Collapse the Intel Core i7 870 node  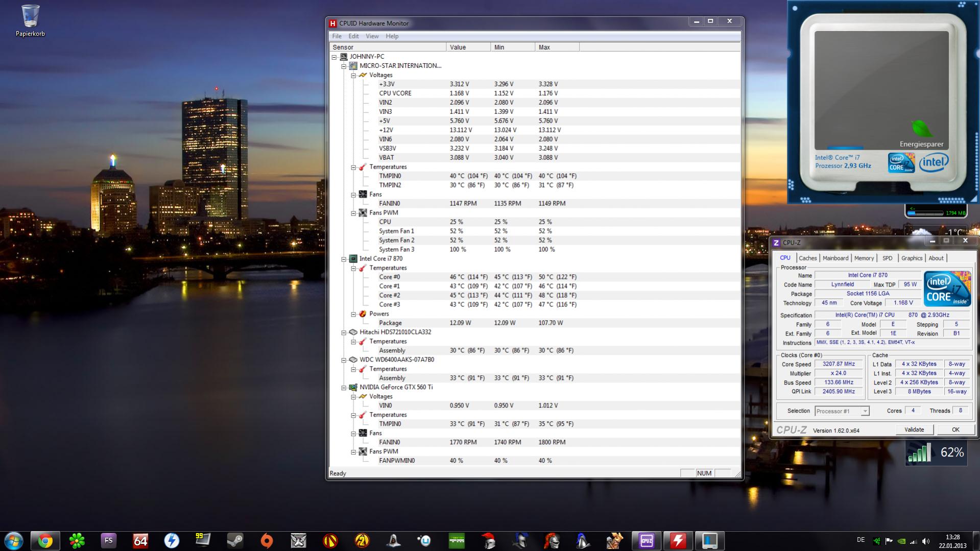pos(344,259)
